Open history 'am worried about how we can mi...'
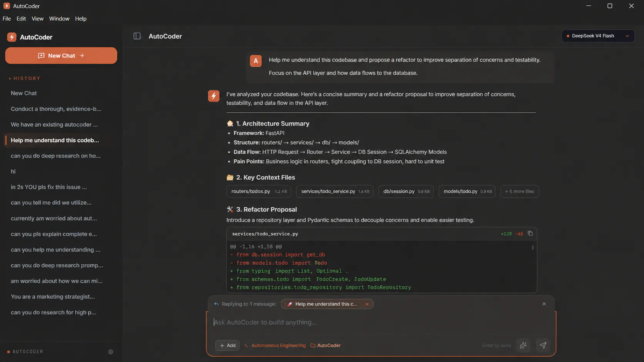644x362 pixels. coord(61,281)
